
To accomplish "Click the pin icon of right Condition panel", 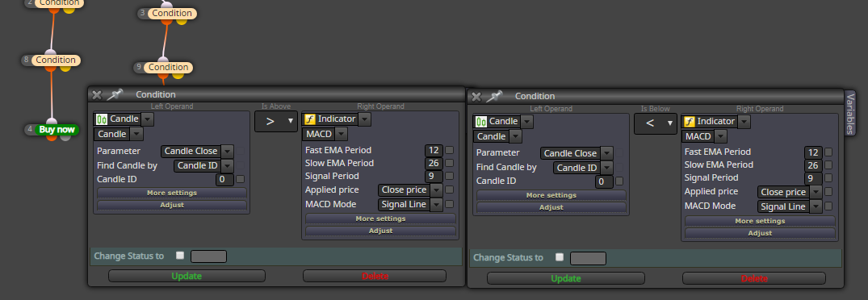I will click(x=493, y=96).
